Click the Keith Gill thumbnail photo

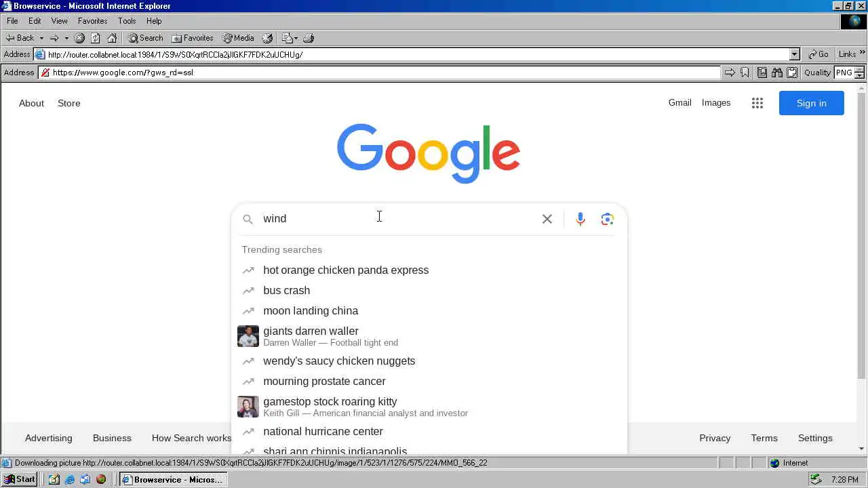[x=248, y=407]
